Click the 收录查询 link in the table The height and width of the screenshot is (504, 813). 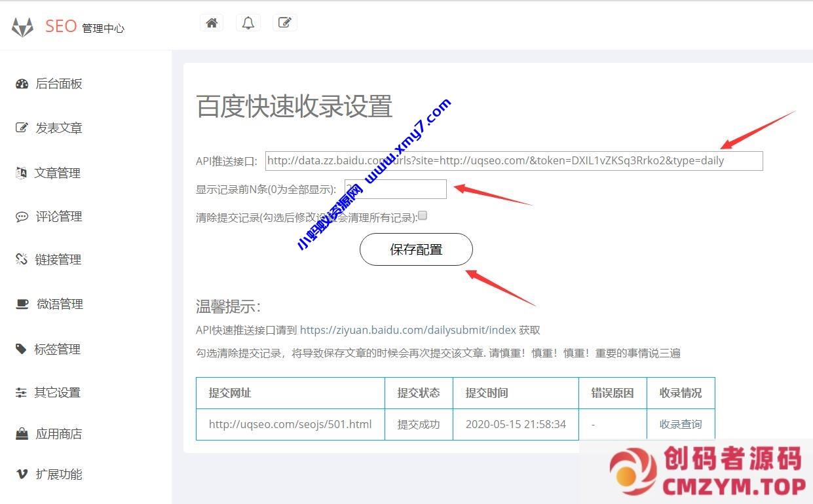(x=680, y=424)
